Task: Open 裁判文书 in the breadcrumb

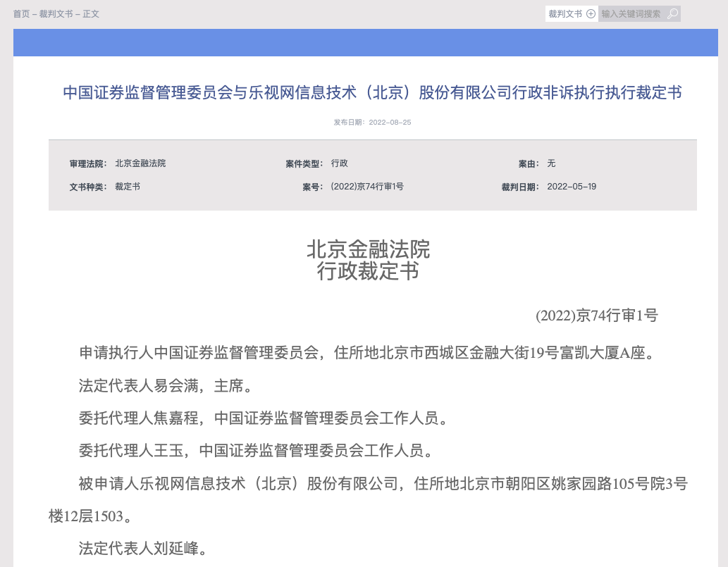Action: click(x=56, y=14)
